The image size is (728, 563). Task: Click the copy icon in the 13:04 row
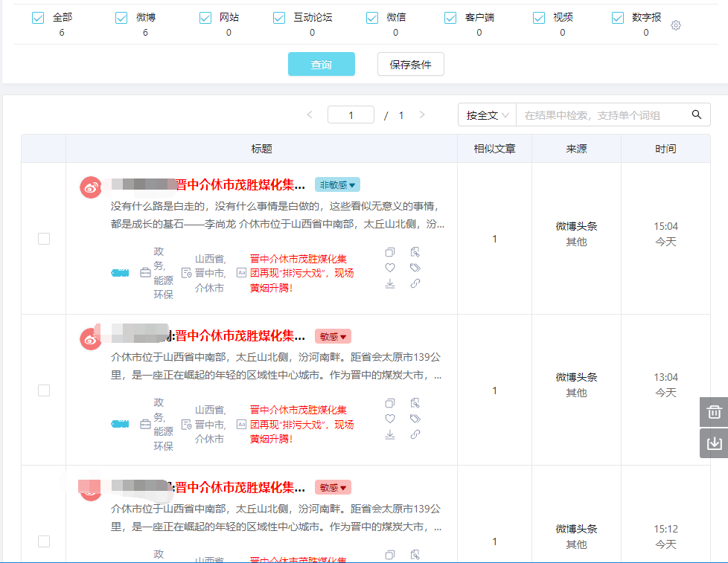390,403
